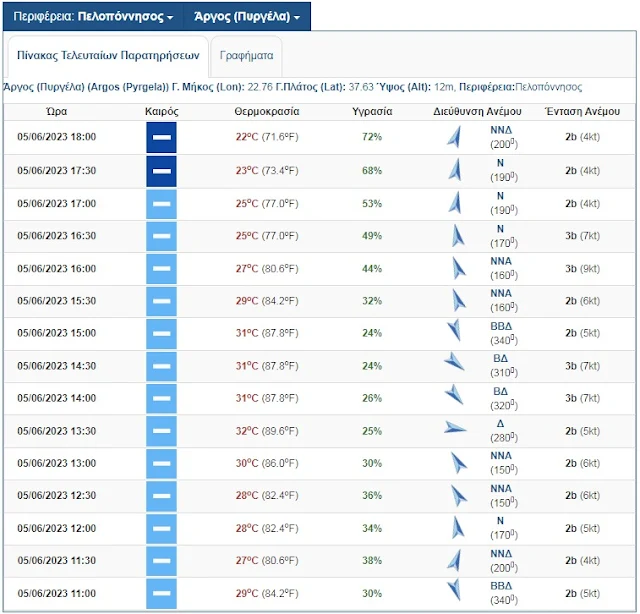Screen dimensions: 640x614
Task: Click the Ένταση Ανέμου column header
Action: pos(582,111)
